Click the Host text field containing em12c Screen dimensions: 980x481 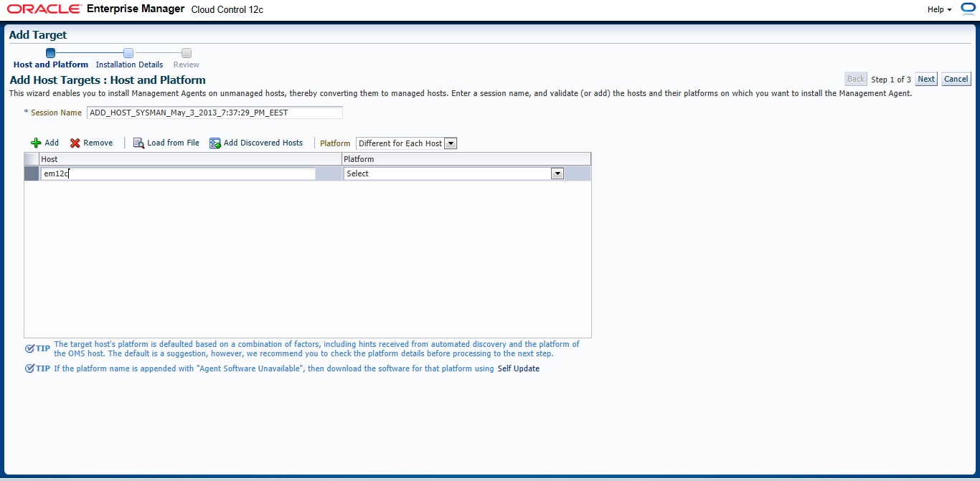coord(178,173)
